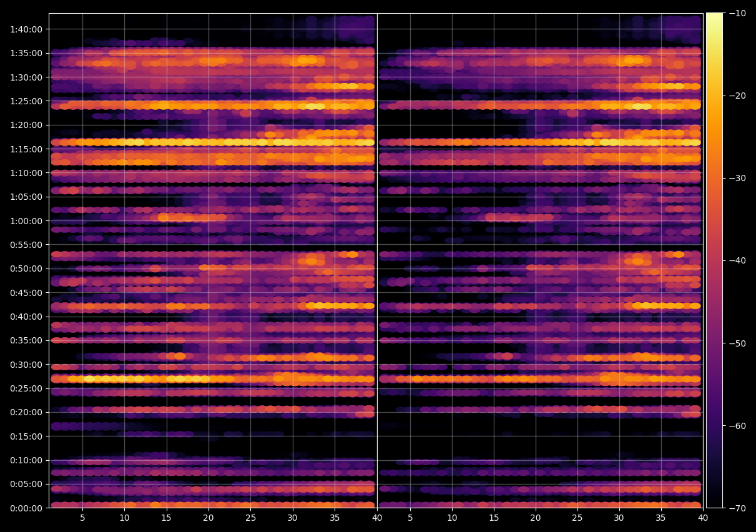Select the 1:00:00 y-axis tick label
This screenshot has height=532, width=756.
[x=26, y=221]
